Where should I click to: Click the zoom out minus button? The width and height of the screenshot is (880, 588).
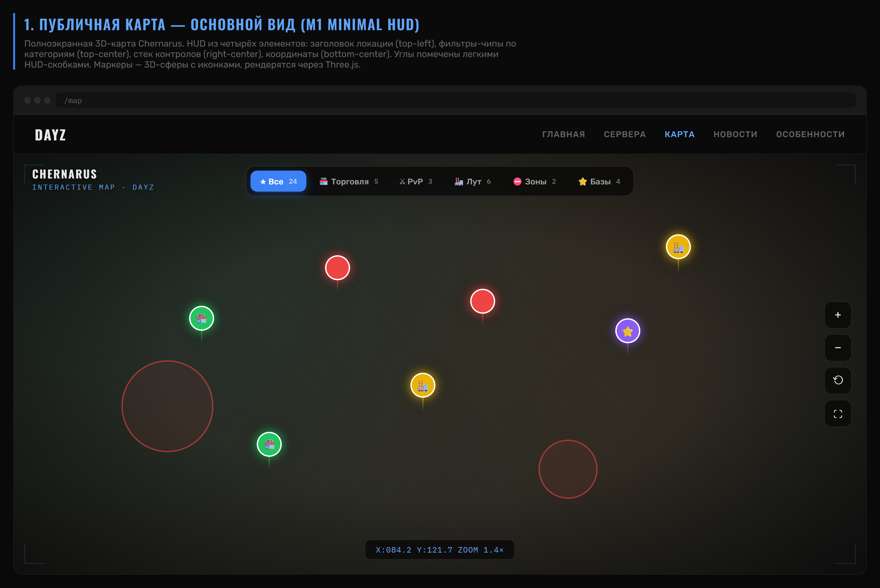coord(838,348)
